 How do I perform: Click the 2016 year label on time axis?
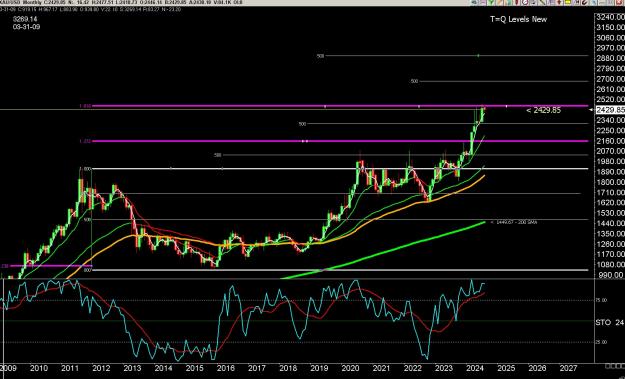click(x=226, y=367)
